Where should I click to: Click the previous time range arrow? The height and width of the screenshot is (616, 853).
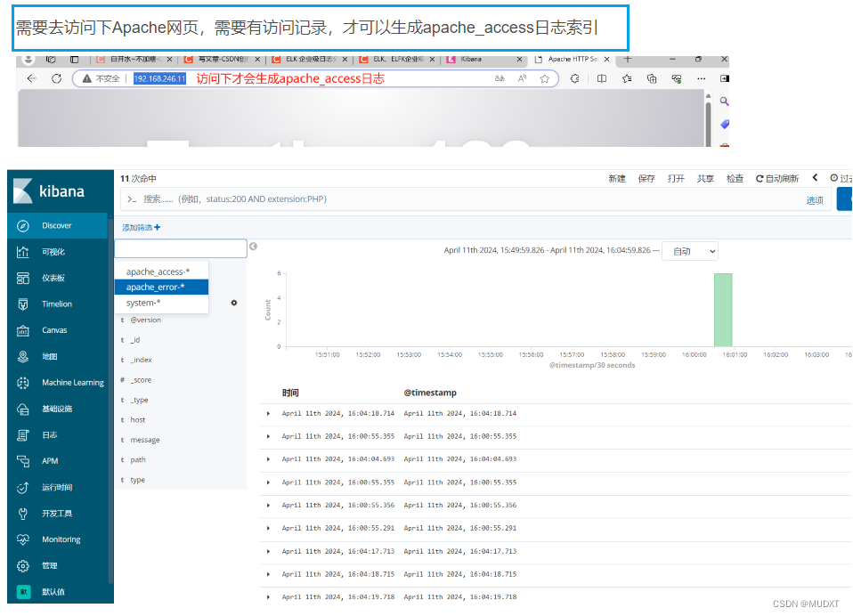(x=815, y=177)
